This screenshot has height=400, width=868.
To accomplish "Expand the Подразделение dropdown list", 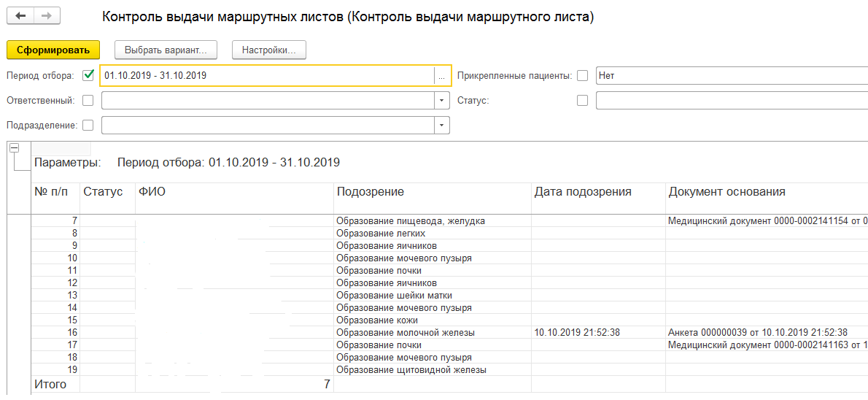I will coord(441,126).
